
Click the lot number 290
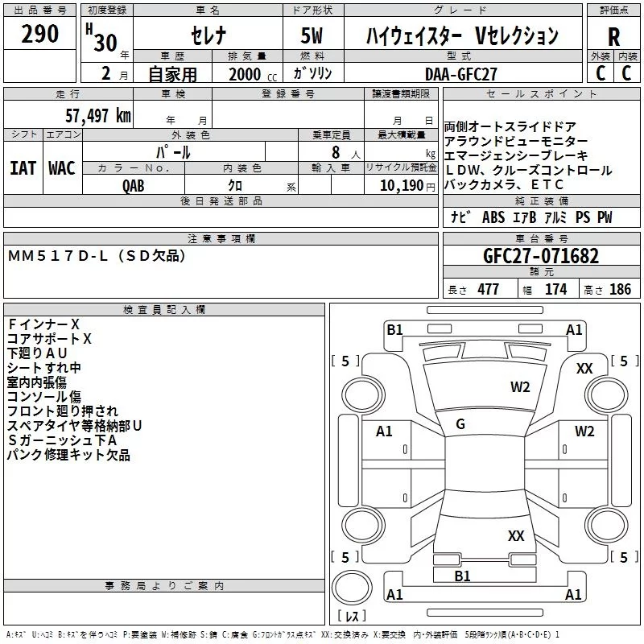pyautogui.click(x=39, y=34)
